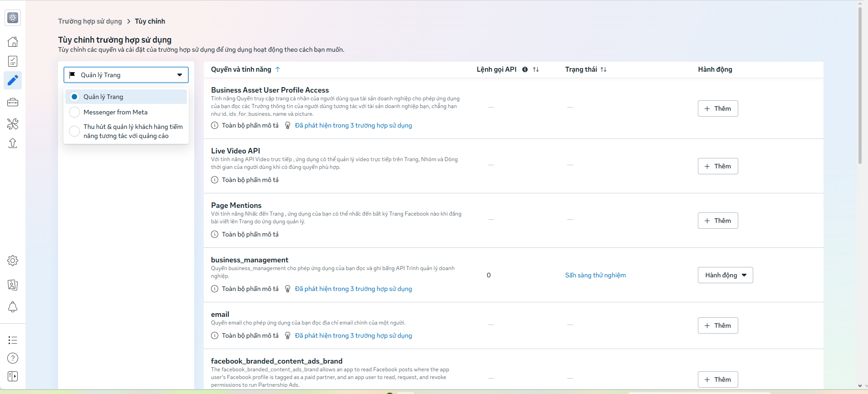The width and height of the screenshot is (868, 394).
Task: Click the Tùy chỉnh breadcrumb text
Action: 150,21
